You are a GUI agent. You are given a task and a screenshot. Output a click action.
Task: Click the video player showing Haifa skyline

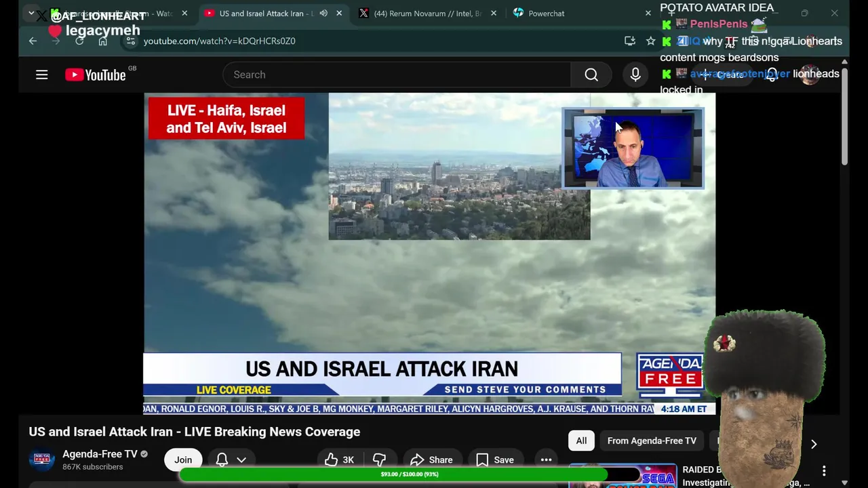click(429, 253)
